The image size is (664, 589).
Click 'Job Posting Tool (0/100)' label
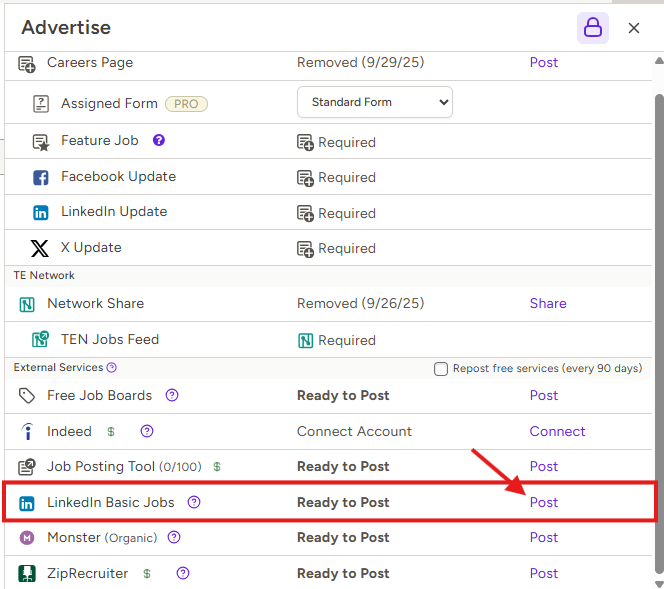tap(124, 466)
